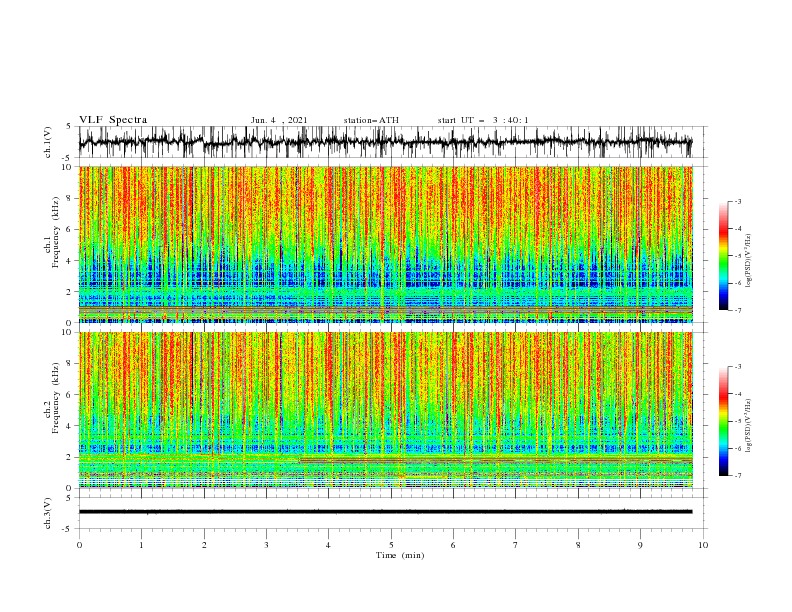Click time axis tick label "9"

640,545
